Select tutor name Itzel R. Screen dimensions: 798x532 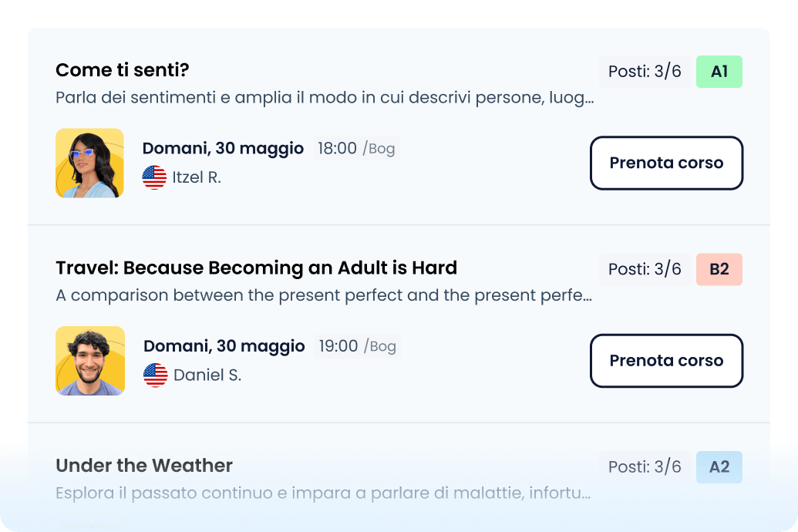tap(197, 177)
